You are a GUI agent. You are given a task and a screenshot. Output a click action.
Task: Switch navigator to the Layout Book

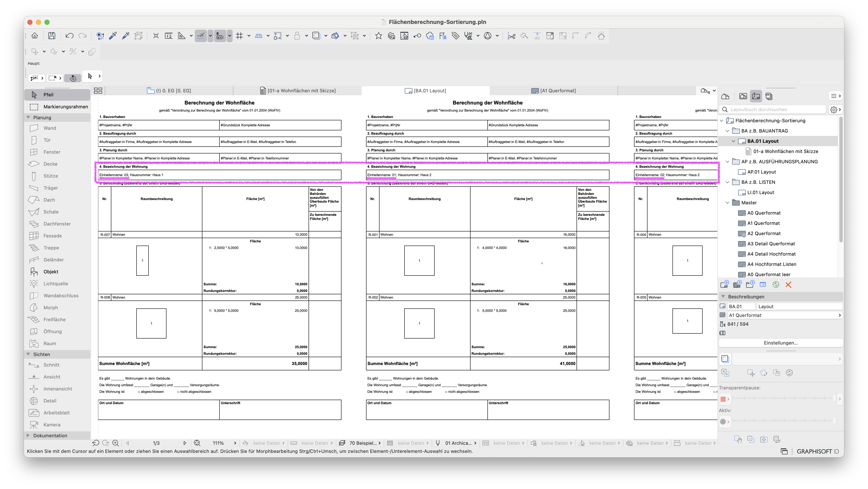point(756,96)
